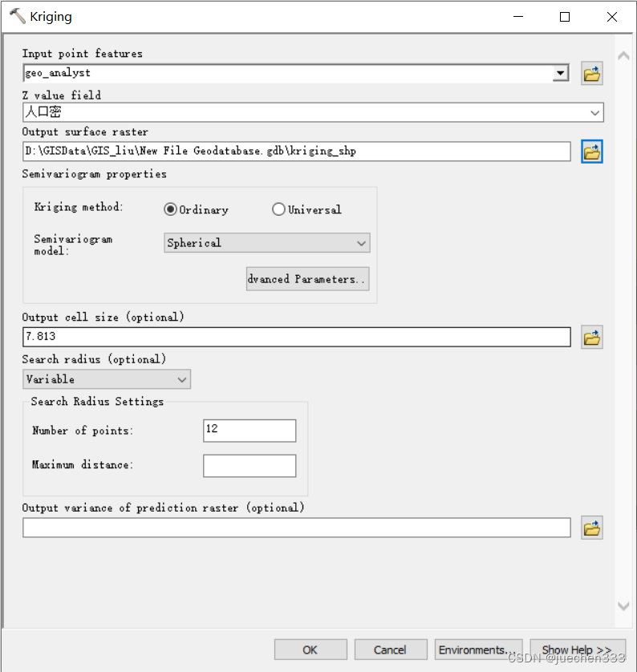The image size is (637, 672).
Task: Click browse icon beside output cell size
Action: click(591, 338)
